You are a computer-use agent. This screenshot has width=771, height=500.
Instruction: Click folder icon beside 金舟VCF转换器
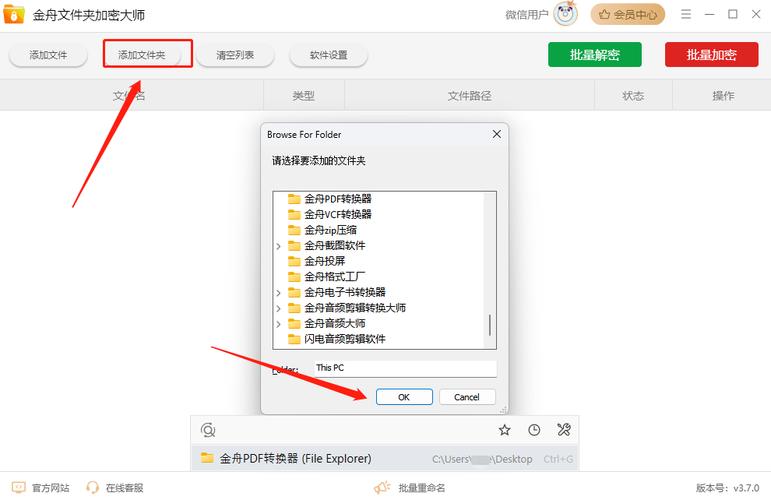coord(294,214)
